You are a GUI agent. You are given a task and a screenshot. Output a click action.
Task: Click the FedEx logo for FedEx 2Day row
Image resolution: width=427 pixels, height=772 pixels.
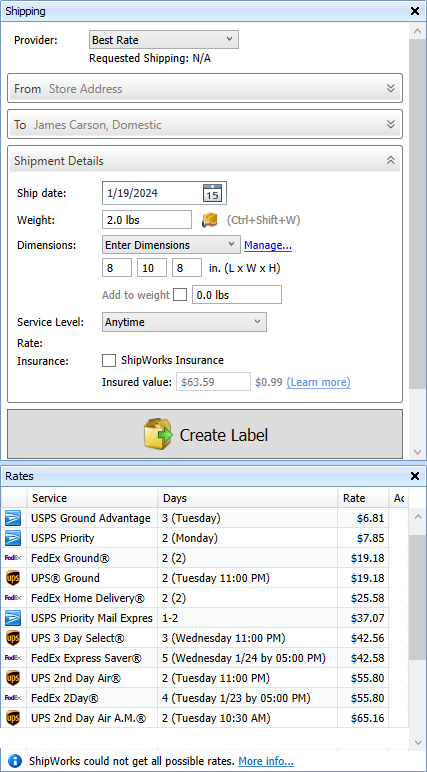[x=13, y=698]
